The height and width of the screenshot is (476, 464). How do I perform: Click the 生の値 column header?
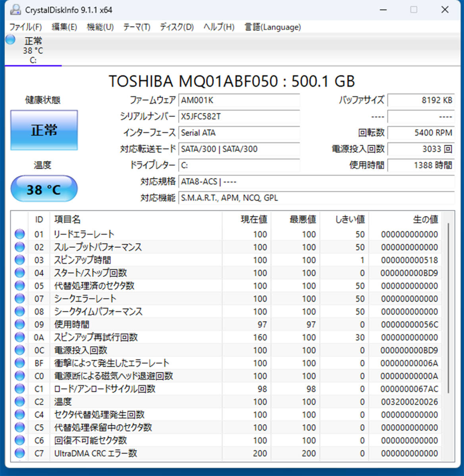tap(405, 219)
